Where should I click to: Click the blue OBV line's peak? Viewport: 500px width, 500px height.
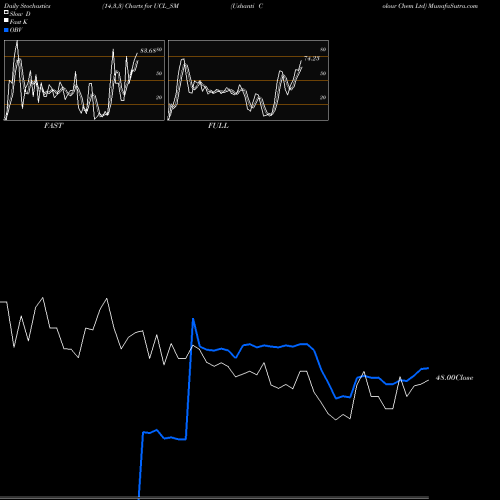coord(193,319)
